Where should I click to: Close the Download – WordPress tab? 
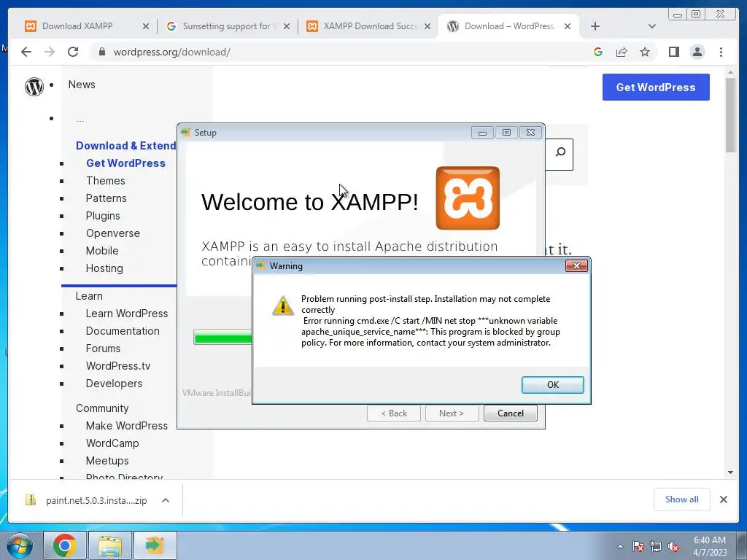point(568,26)
